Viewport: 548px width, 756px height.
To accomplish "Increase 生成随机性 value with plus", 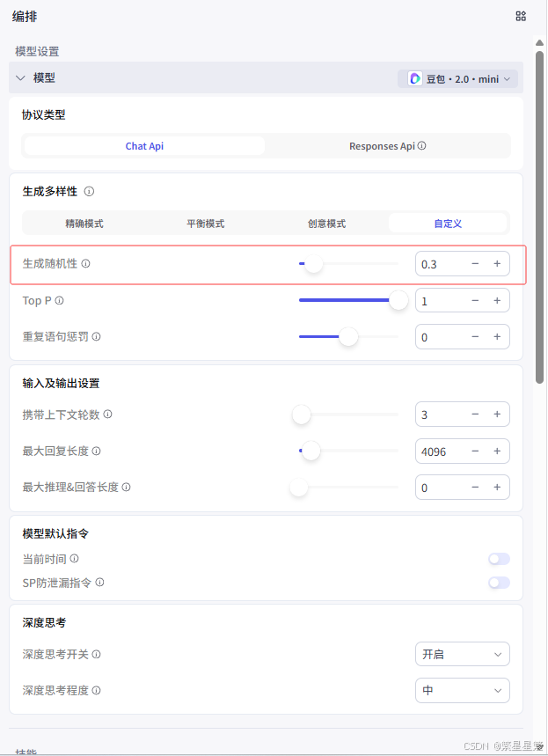I will click(x=497, y=264).
